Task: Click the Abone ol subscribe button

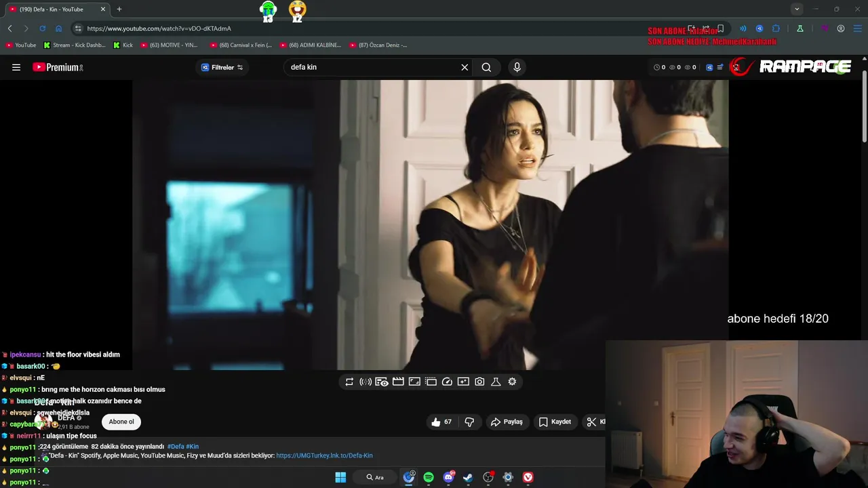Action: pos(121,422)
